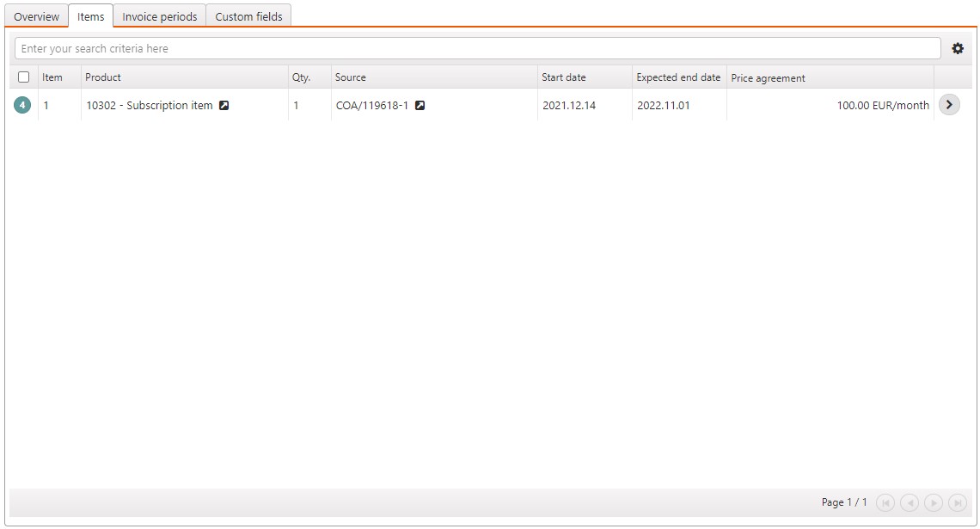Switch to the Overview tab

coord(37,16)
